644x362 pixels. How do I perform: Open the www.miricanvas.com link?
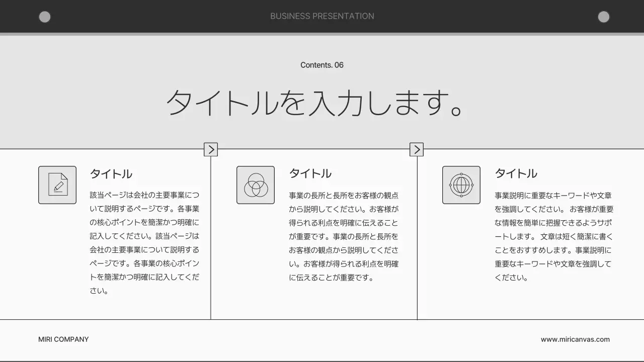pyautogui.click(x=576, y=339)
